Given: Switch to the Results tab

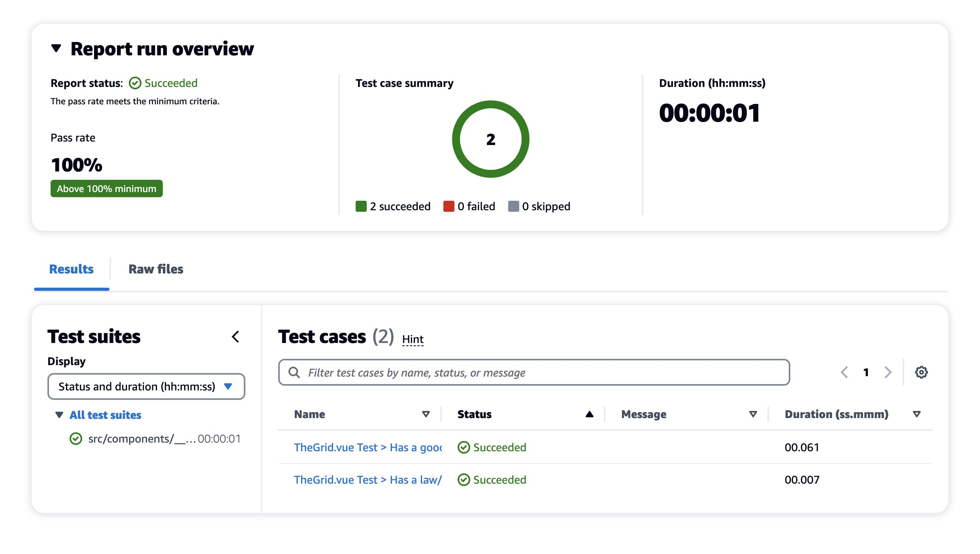Looking at the screenshot, I should (71, 269).
